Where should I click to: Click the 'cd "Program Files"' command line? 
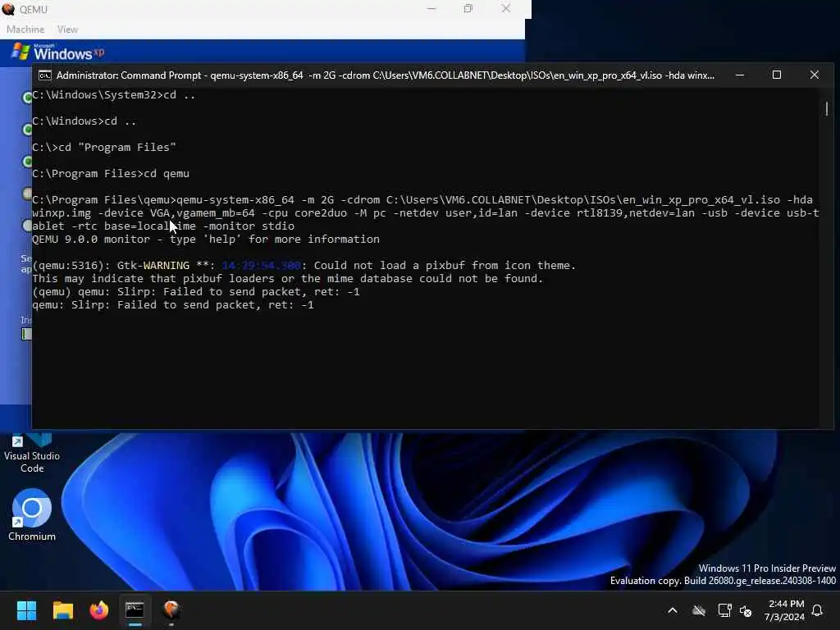(x=104, y=148)
